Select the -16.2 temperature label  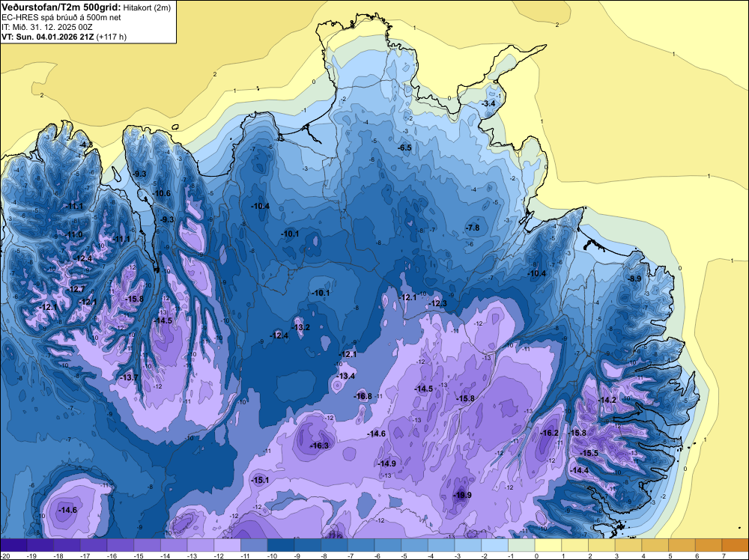click(x=549, y=433)
